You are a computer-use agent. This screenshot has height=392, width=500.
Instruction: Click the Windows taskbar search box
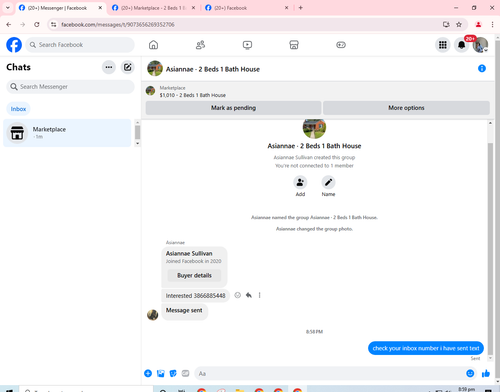[x=86, y=389]
